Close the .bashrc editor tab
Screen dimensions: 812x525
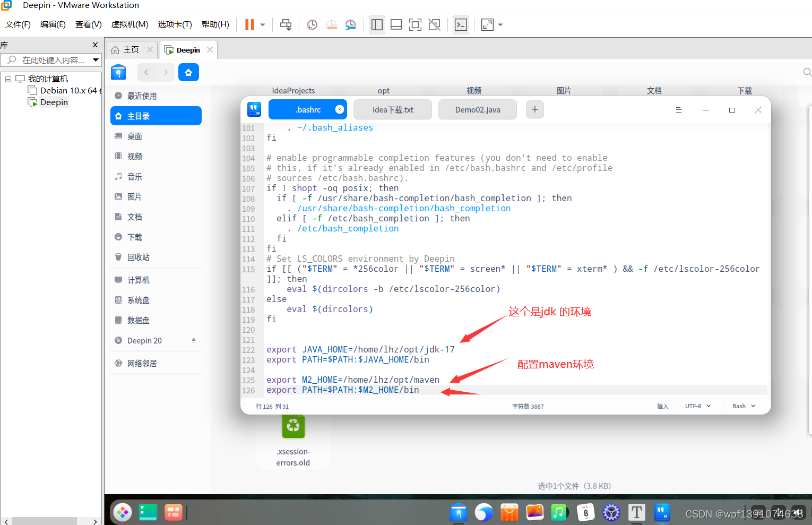pyautogui.click(x=340, y=109)
